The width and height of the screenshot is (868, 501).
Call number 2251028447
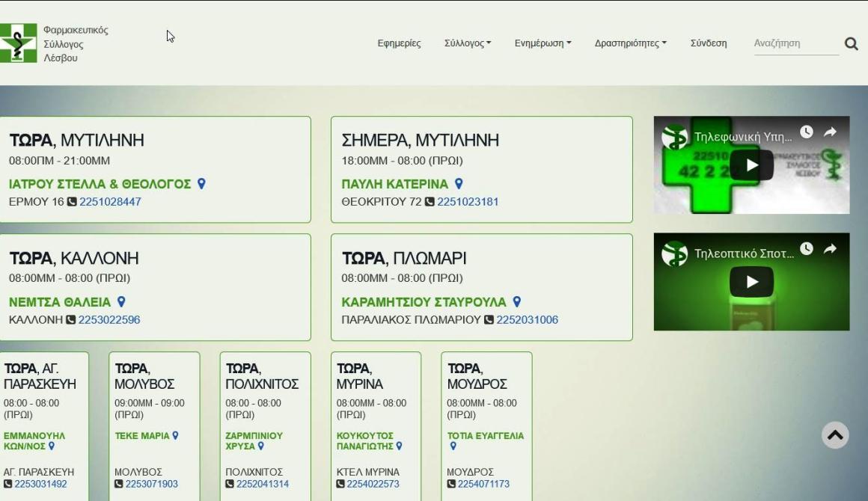tap(110, 202)
